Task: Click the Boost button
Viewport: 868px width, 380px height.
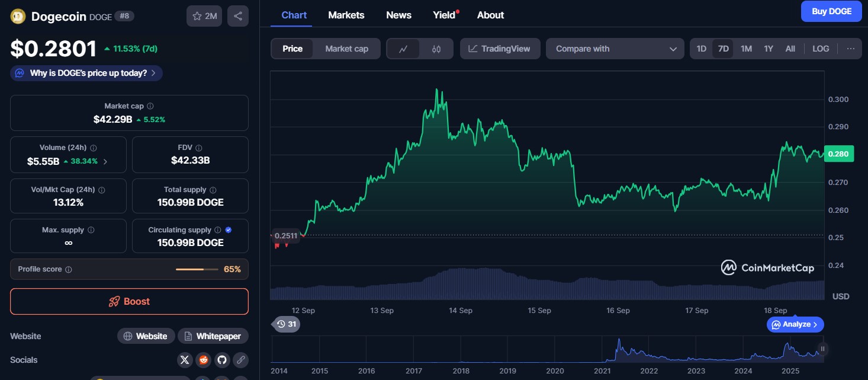Action: tap(129, 301)
